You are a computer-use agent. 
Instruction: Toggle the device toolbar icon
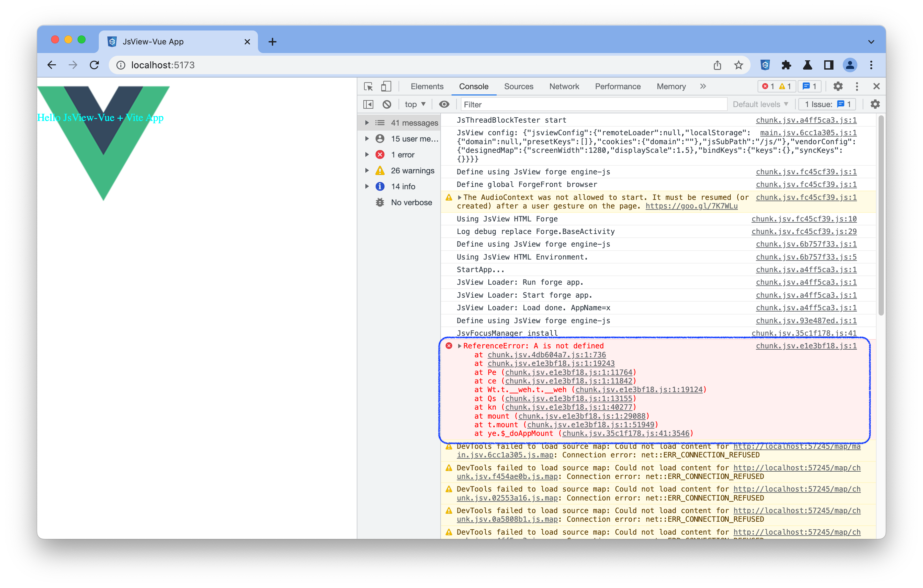(x=386, y=86)
